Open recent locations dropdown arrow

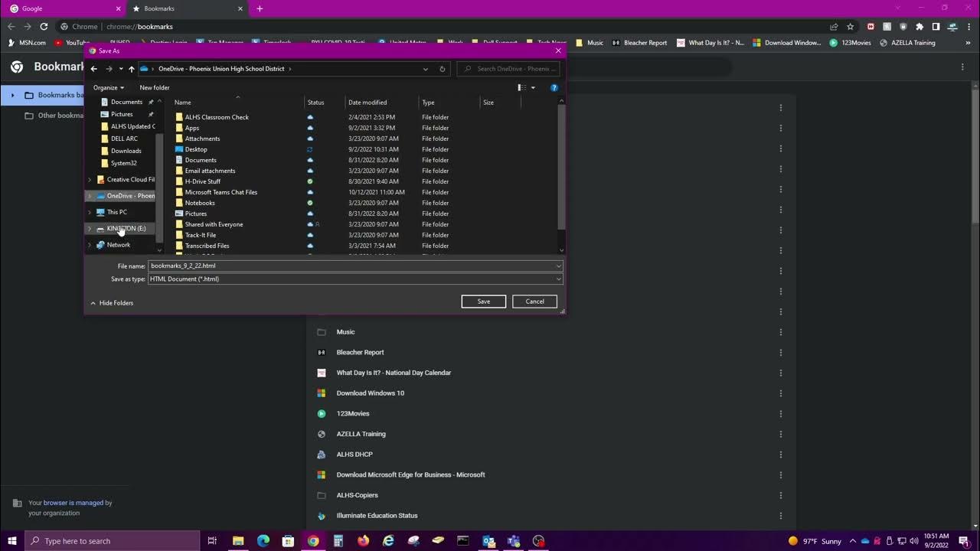pyautogui.click(x=121, y=69)
